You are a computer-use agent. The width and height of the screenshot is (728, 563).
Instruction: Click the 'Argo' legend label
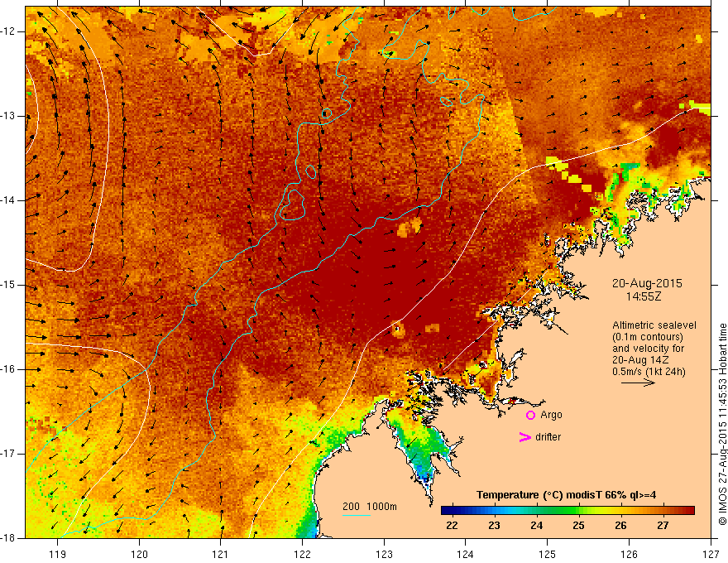pos(551,415)
